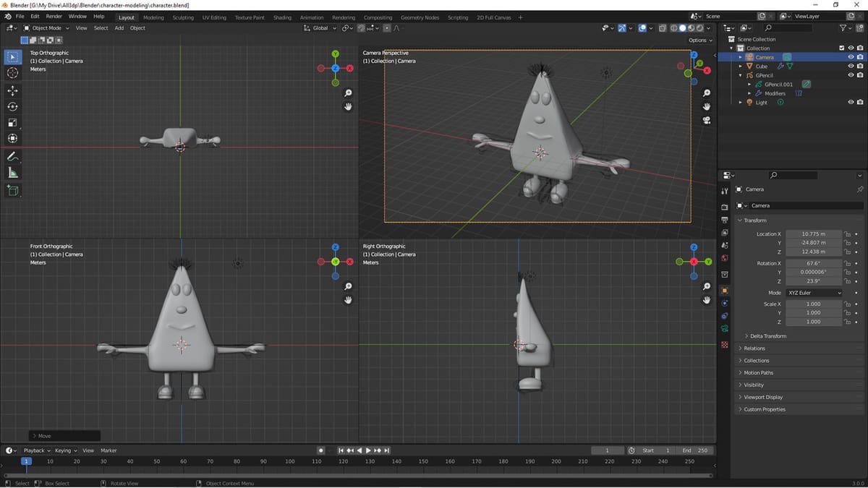Viewport: 868px width, 488px height.
Task: Activate the Cursor tool
Action: coord(13,73)
